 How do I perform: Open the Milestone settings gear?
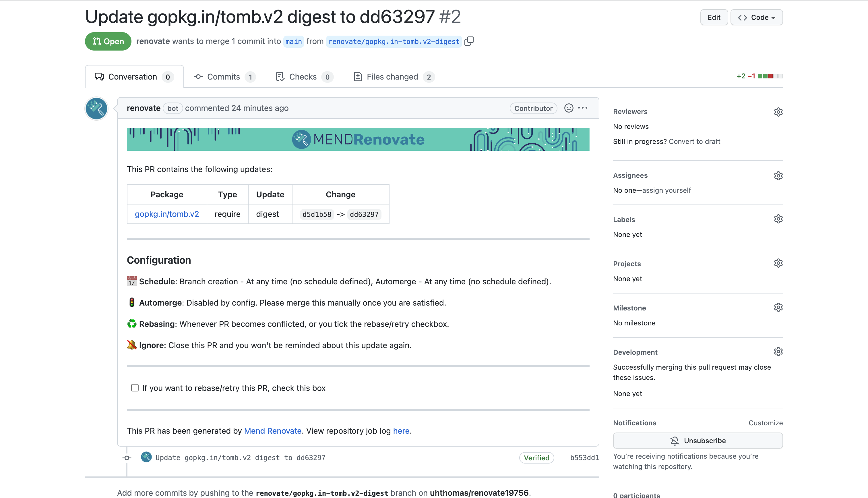tap(778, 307)
